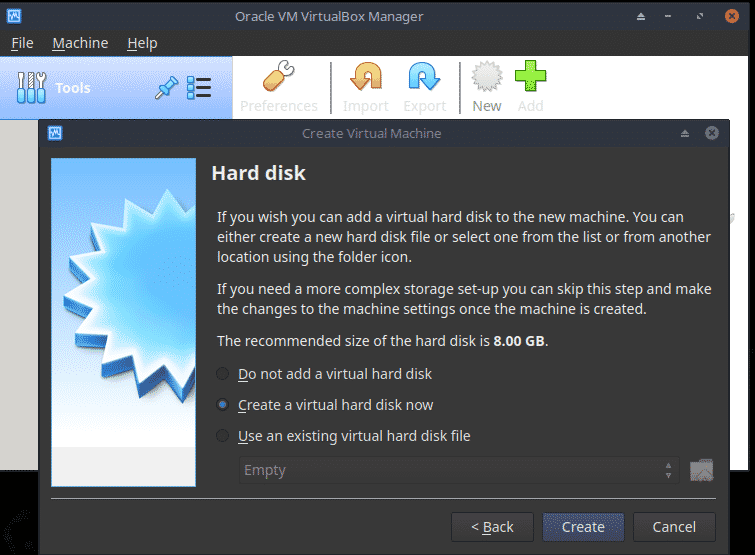Open the Tools list menu icon
The height and width of the screenshot is (555, 755).
[x=199, y=88]
